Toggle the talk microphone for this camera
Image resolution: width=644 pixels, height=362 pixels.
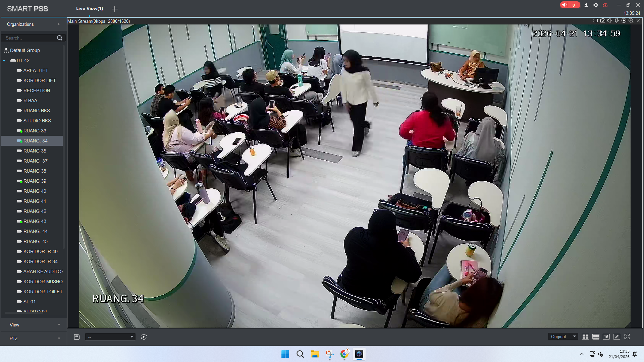[x=616, y=20]
